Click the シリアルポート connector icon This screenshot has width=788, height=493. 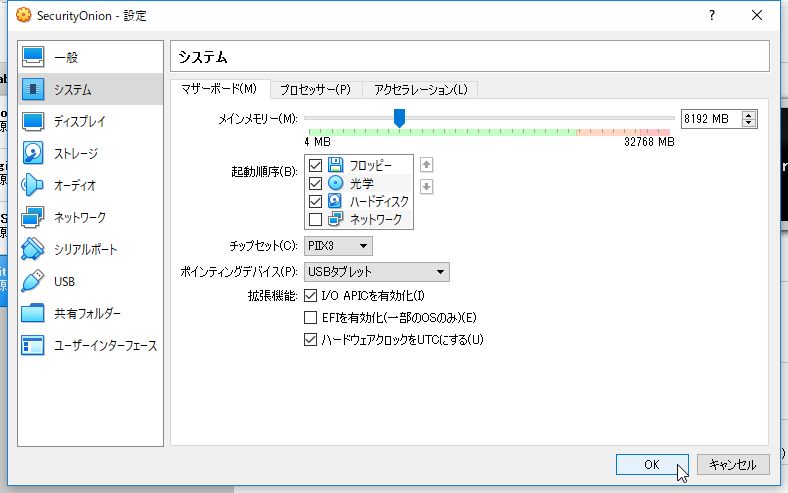click(x=33, y=249)
